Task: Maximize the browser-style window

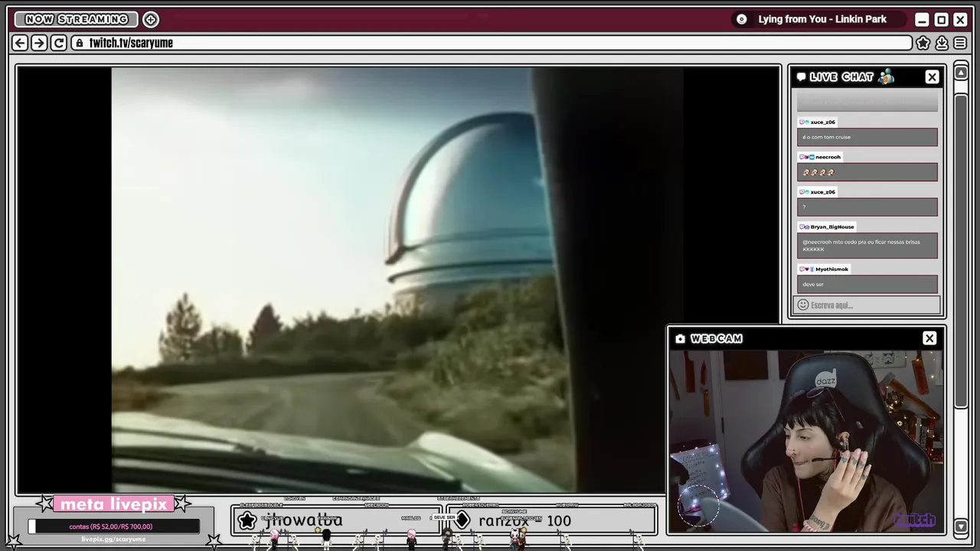Action: point(942,19)
